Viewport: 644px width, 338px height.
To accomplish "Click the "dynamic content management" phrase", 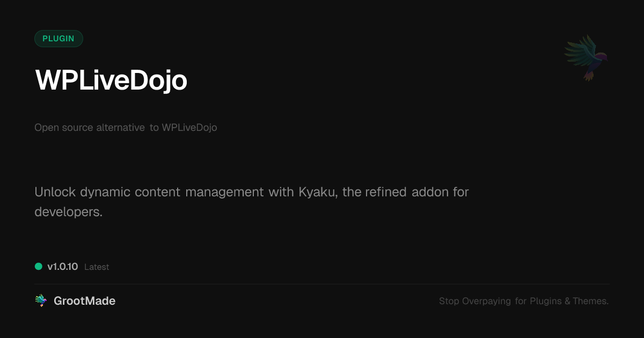I will 172,192.
